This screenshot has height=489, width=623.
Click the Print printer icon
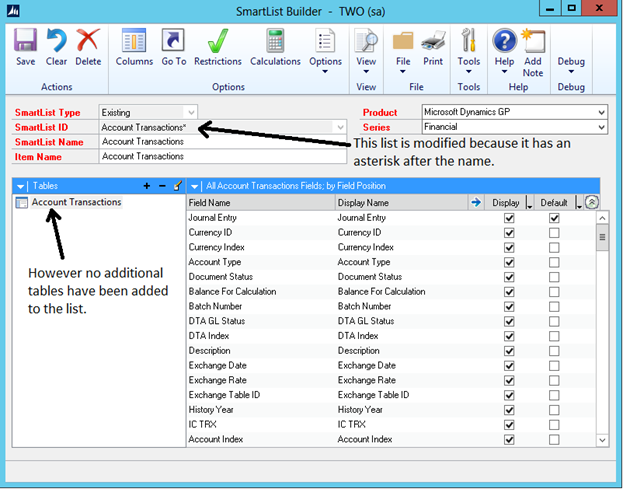click(x=433, y=40)
